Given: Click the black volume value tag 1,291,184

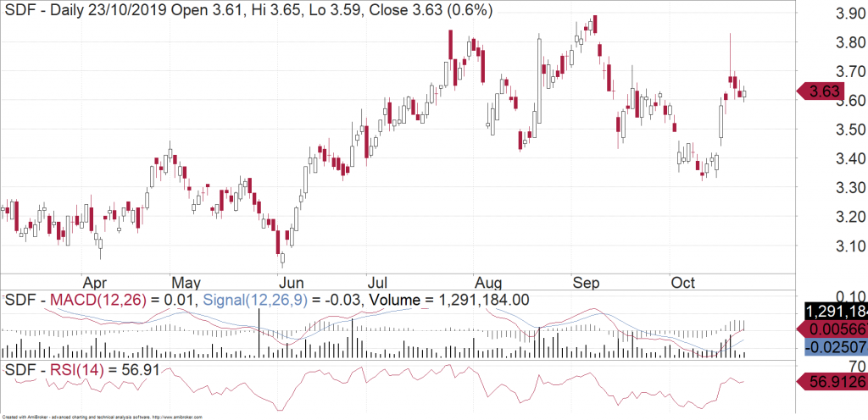Looking at the screenshot, I should coord(833,312).
